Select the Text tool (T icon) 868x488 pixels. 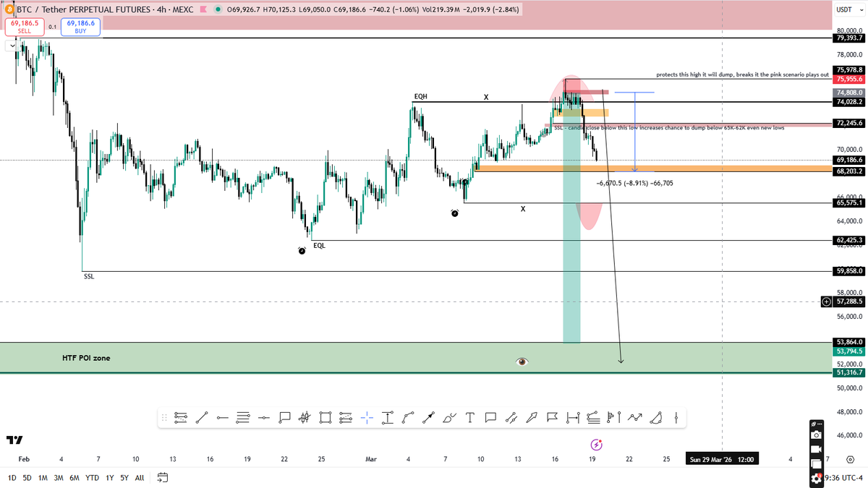tap(470, 417)
